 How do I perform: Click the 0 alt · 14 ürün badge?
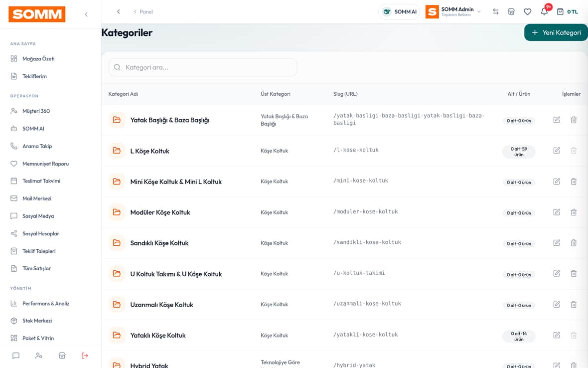pos(519,336)
